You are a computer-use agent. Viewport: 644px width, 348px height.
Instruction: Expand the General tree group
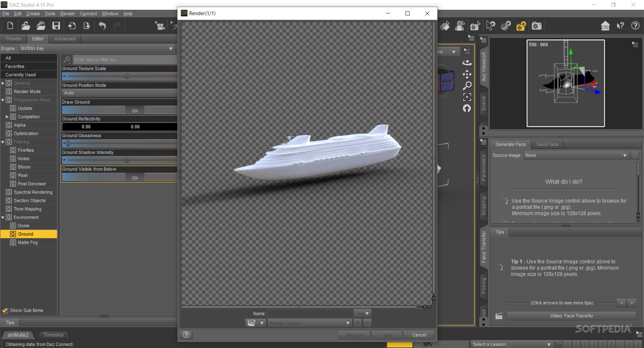[3, 83]
